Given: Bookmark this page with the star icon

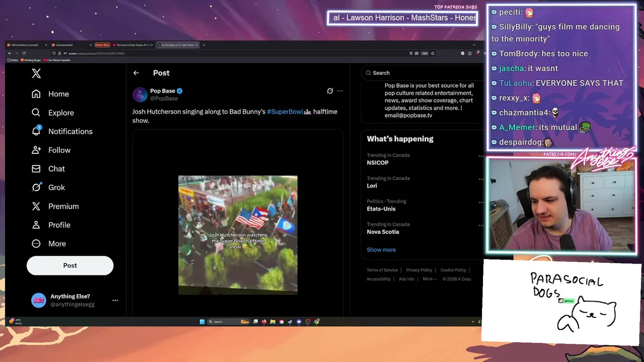Looking at the screenshot, I should click(433, 53).
